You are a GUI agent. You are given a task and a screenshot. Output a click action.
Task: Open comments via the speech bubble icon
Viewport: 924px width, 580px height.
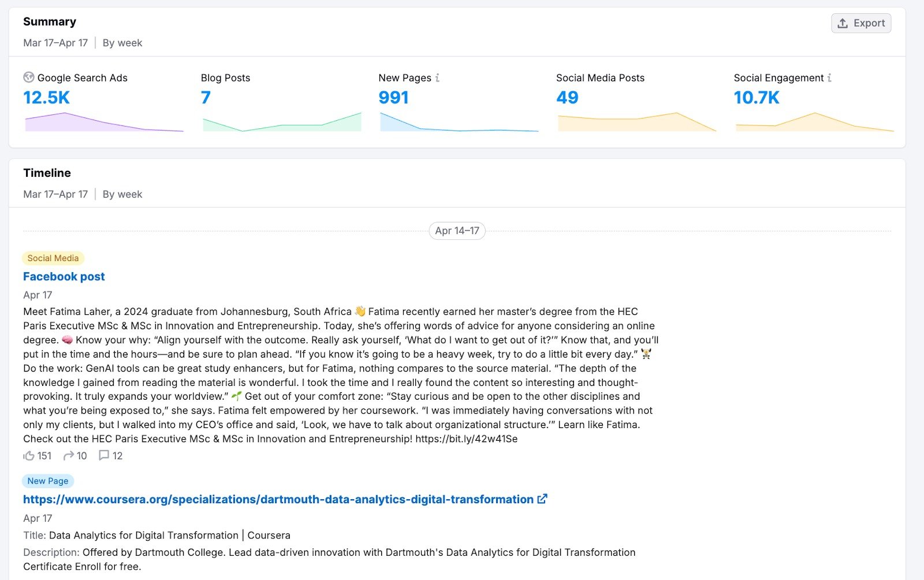(104, 455)
